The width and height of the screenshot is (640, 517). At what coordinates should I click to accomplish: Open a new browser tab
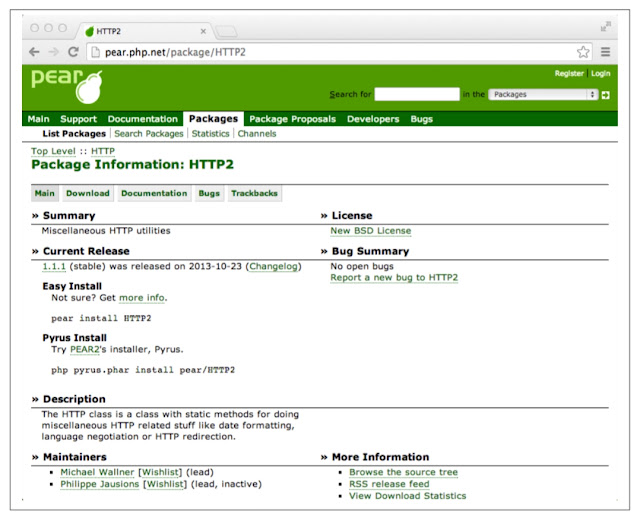tap(226, 31)
